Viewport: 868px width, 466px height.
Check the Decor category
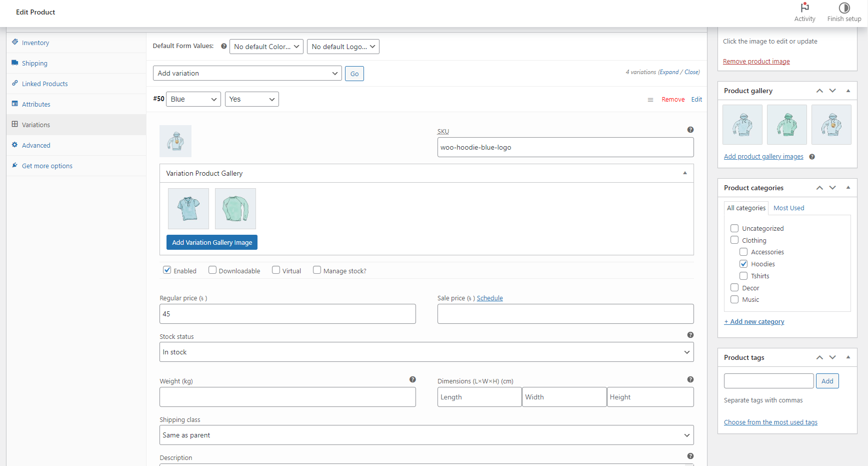(x=734, y=288)
